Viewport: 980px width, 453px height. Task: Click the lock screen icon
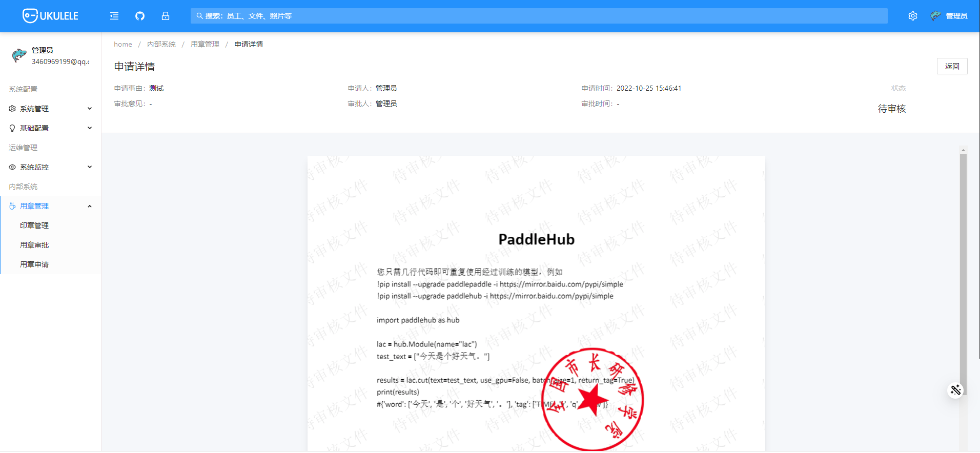coord(166,16)
